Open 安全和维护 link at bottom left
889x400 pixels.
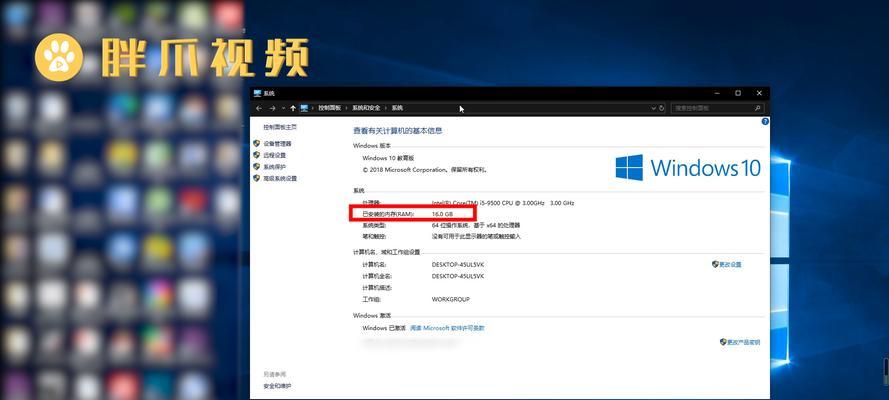click(x=277, y=386)
